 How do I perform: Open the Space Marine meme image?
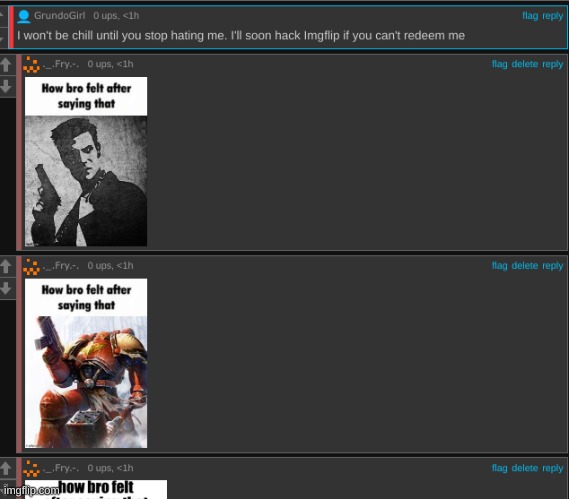coord(86,363)
